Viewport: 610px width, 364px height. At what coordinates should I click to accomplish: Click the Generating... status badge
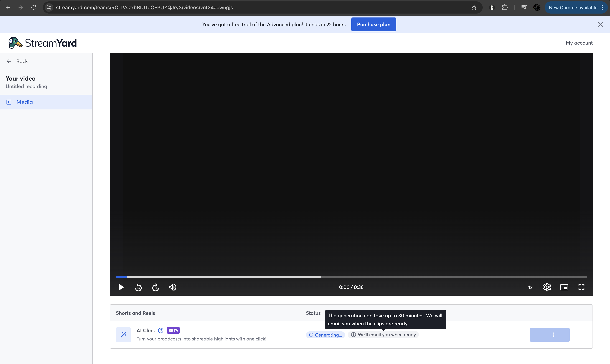tap(325, 335)
